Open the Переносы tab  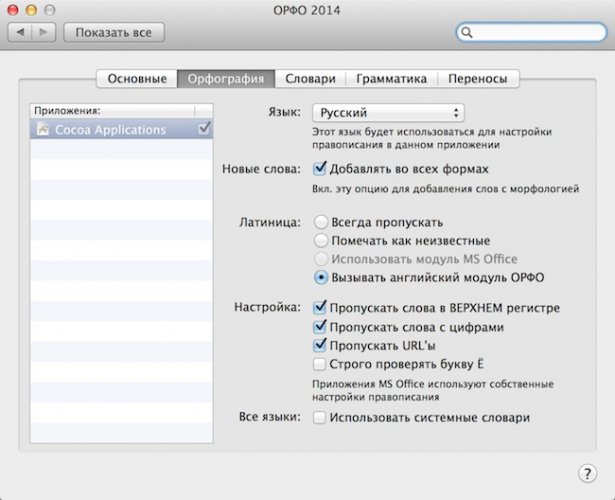tap(478, 78)
